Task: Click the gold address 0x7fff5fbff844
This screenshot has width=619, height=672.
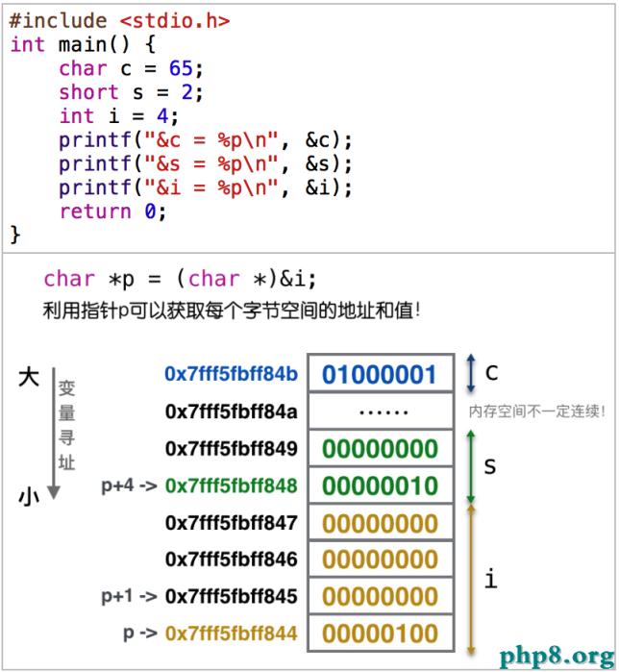Action: point(232,635)
